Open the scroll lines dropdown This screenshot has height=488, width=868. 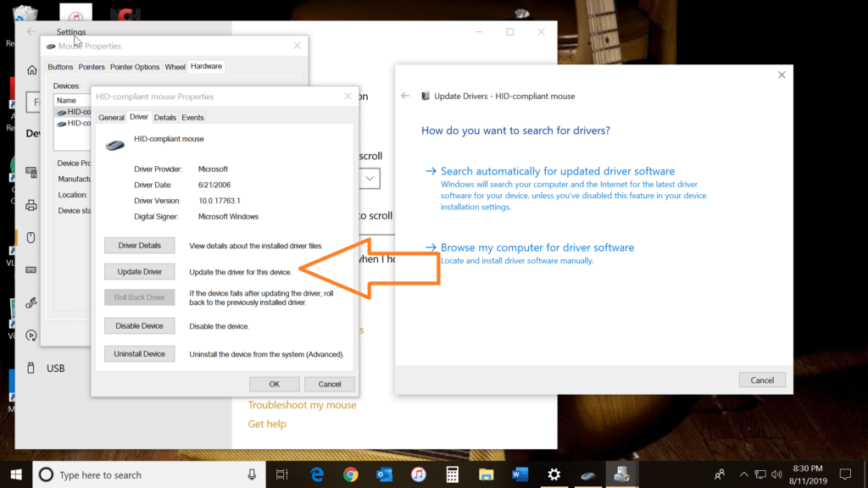(x=369, y=178)
